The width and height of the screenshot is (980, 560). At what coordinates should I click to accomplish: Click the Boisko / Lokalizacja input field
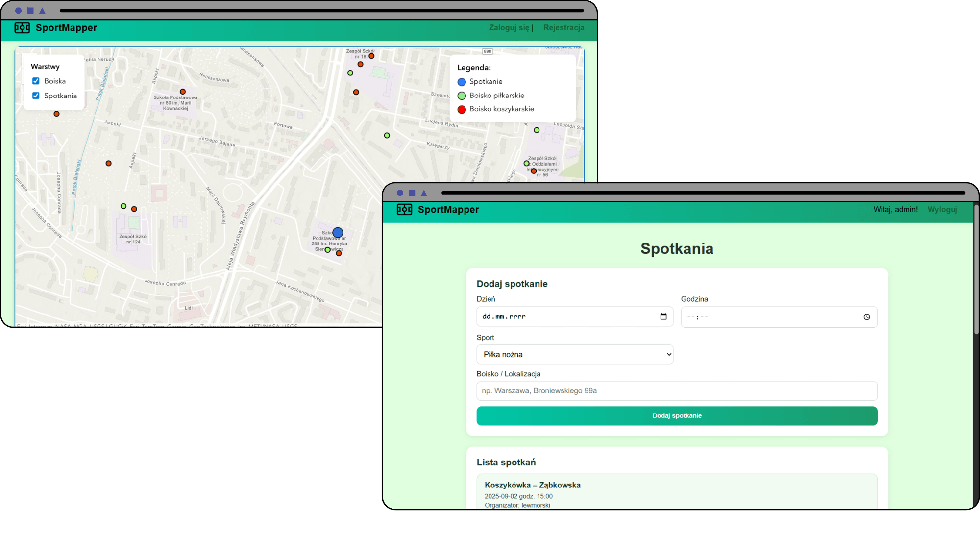[x=676, y=391]
